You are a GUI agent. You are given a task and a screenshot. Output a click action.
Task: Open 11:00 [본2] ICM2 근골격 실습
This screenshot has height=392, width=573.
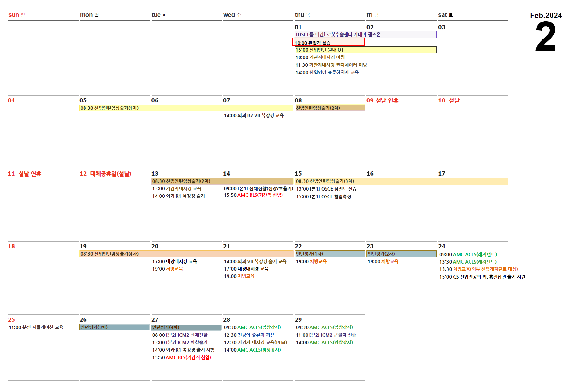326,335
